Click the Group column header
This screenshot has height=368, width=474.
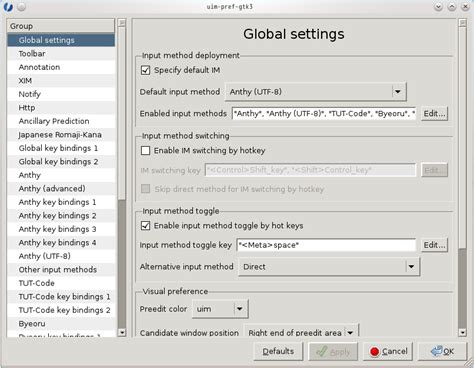(x=61, y=26)
